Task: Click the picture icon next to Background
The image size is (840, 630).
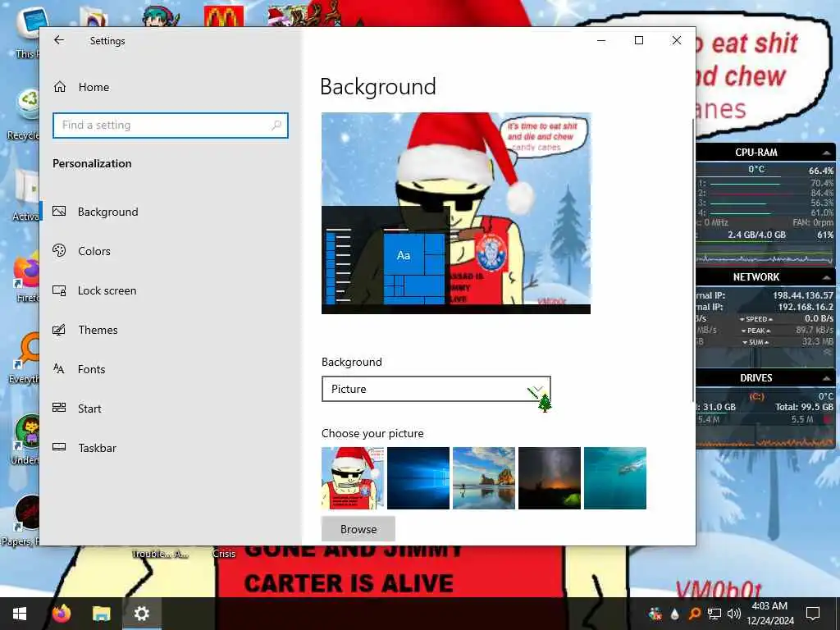Action: pyautogui.click(x=59, y=211)
